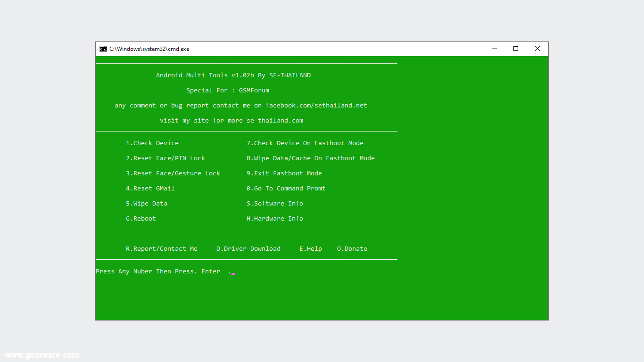Click the '4.Reset GMail' option text
This screenshot has height=362, width=644.
coord(150,189)
